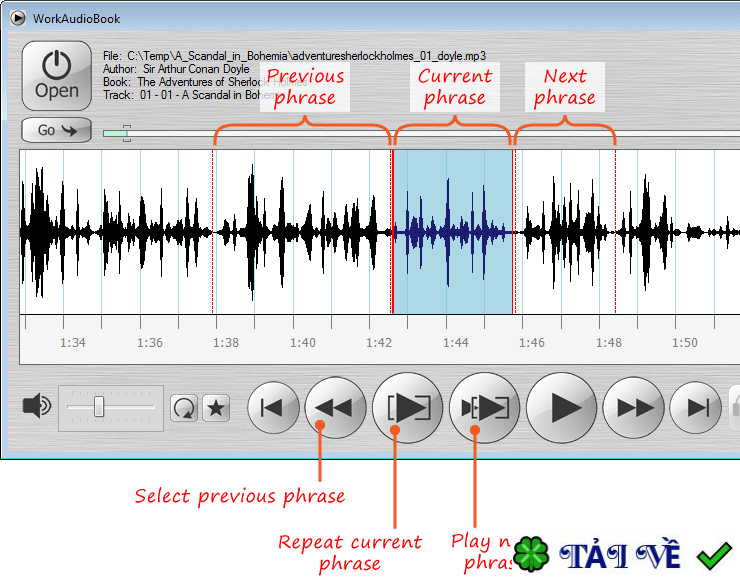Click the Go button
The height and width of the screenshot is (580, 740).
click(x=57, y=130)
